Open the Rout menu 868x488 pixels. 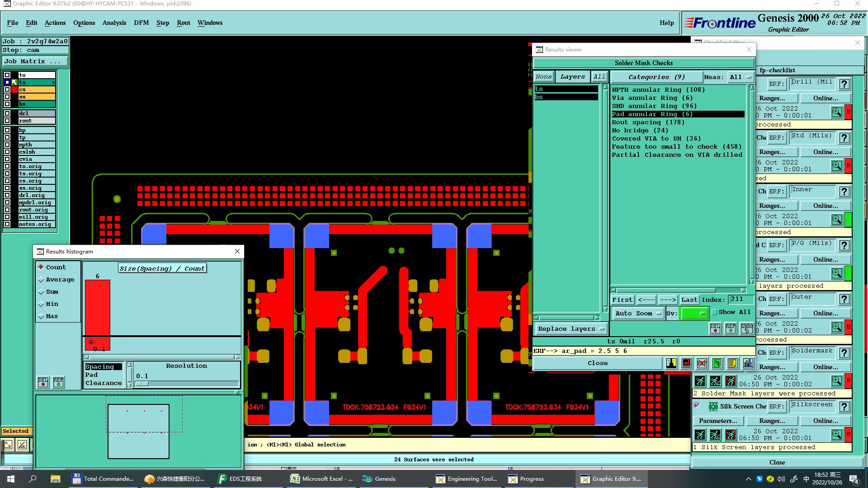click(184, 23)
